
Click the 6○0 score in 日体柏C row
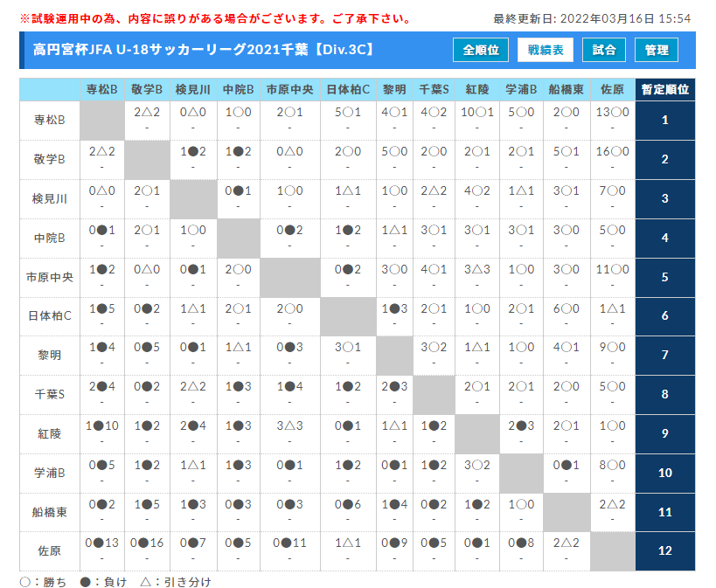(567, 308)
